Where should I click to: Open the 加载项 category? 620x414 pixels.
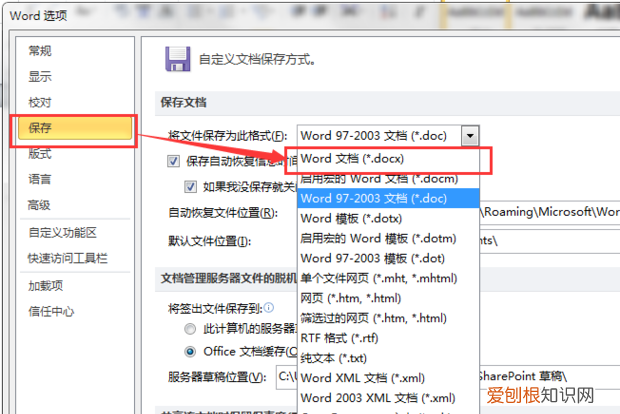[45, 285]
